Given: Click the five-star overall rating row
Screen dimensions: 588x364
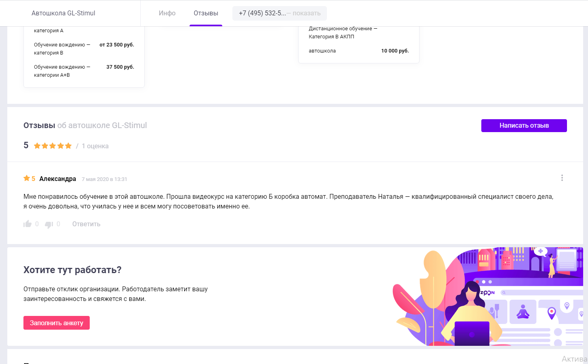Looking at the screenshot, I should click(53, 146).
